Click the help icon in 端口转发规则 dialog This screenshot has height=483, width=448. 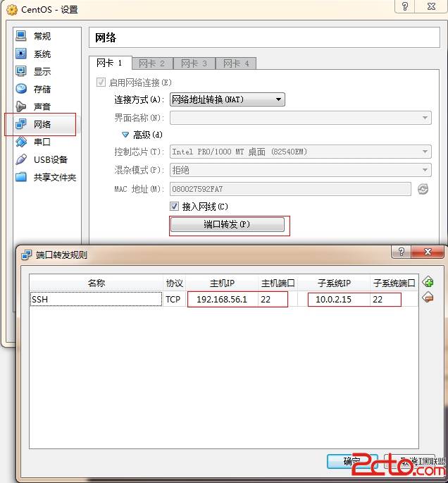[401, 252]
